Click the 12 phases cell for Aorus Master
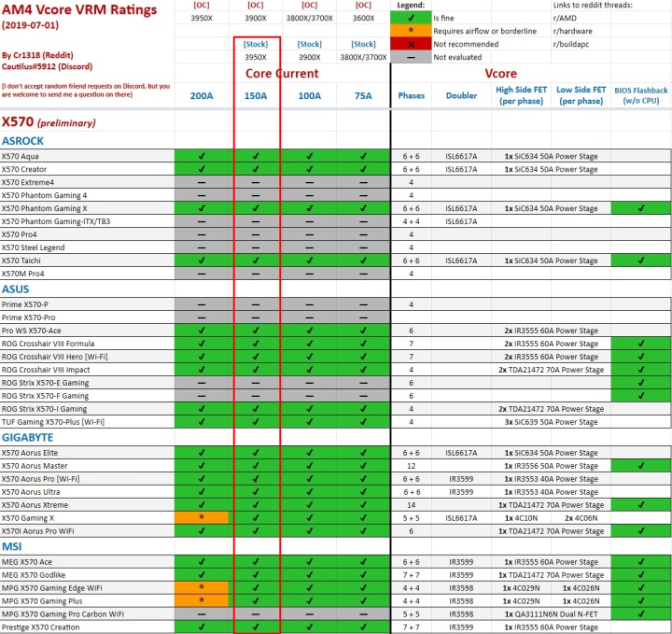This screenshot has width=672, height=634. coord(411,466)
